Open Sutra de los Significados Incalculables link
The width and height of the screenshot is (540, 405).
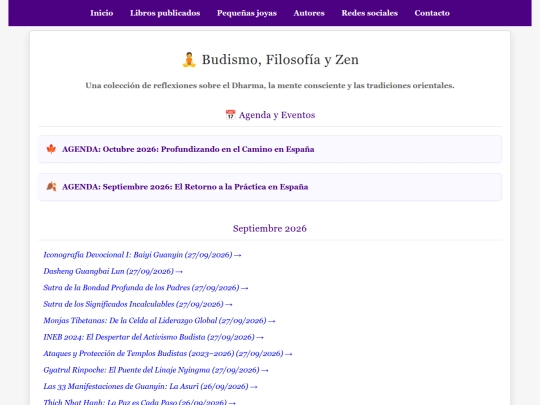(x=138, y=304)
